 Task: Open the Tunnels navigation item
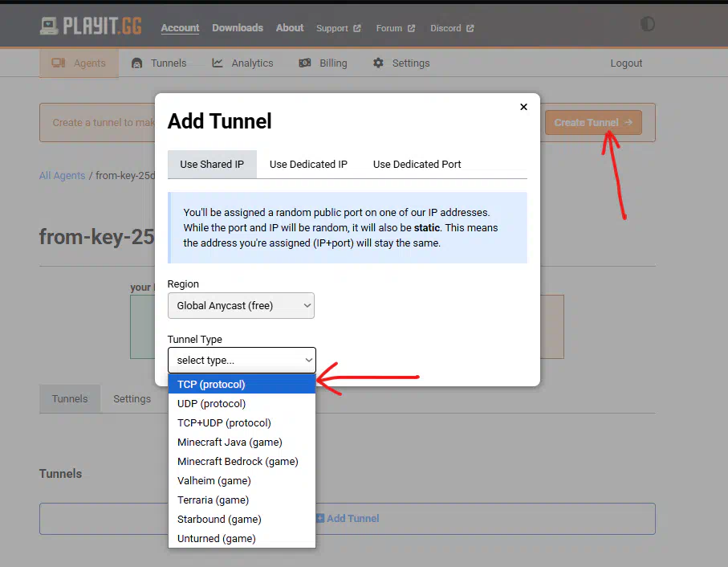[x=159, y=63]
